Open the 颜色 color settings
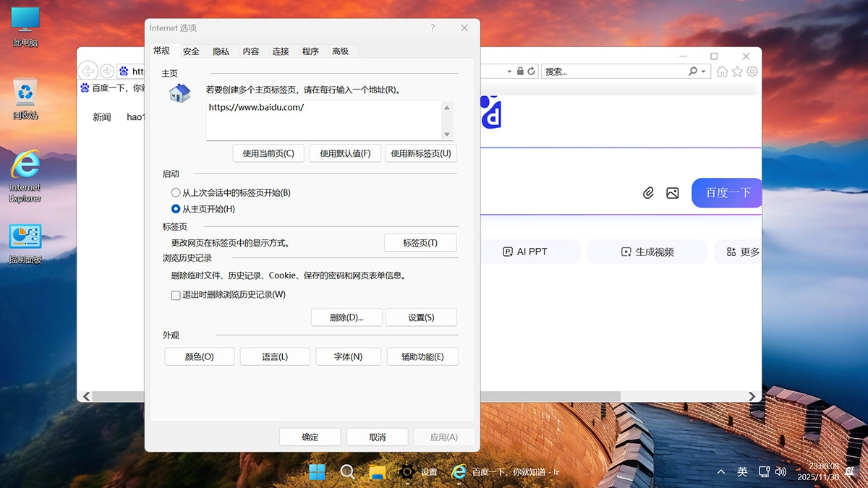868x488 pixels. click(x=199, y=356)
